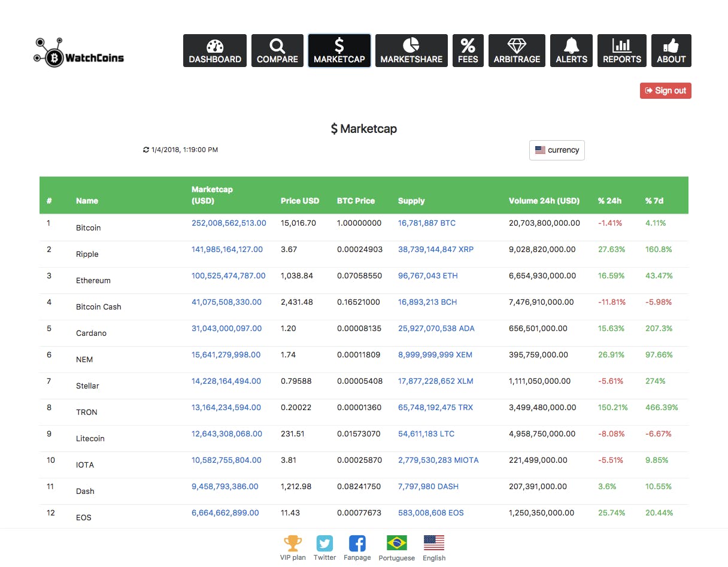This screenshot has width=728, height=567.
Task: Open the Twitter link in footer
Action: tap(324, 543)
